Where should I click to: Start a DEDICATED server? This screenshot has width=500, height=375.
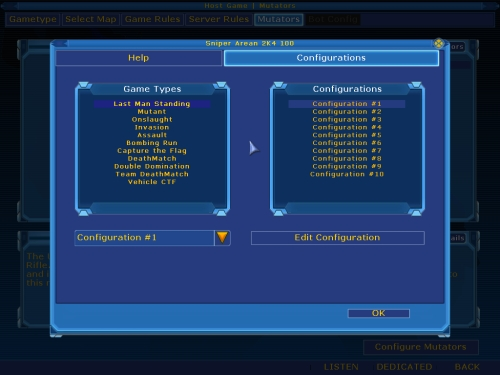click(x=404, y=367)
